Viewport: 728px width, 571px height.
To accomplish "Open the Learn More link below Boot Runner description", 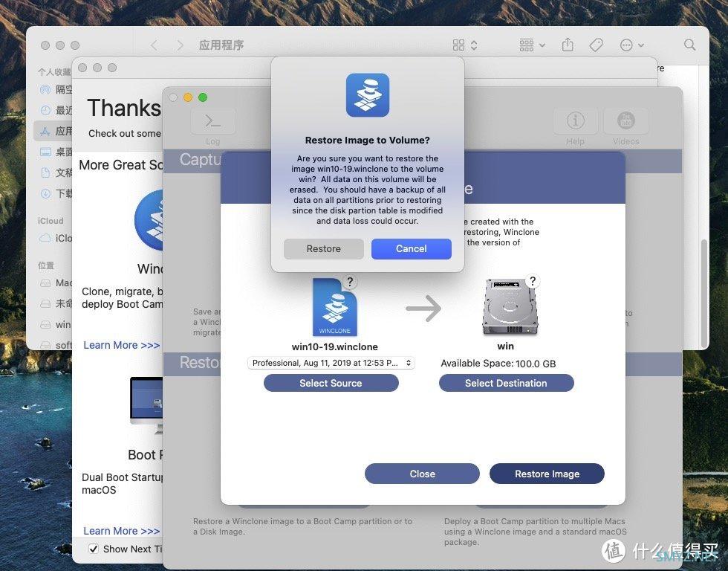I will coord(122,531).
